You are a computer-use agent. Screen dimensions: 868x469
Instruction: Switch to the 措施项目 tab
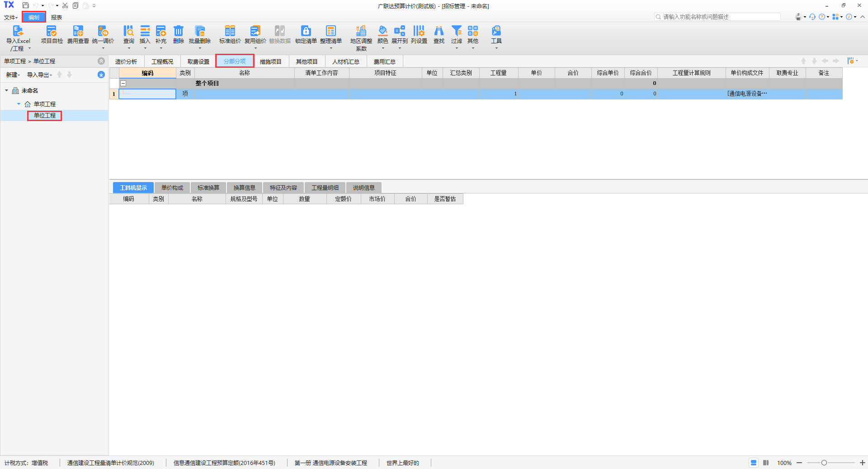270,61
